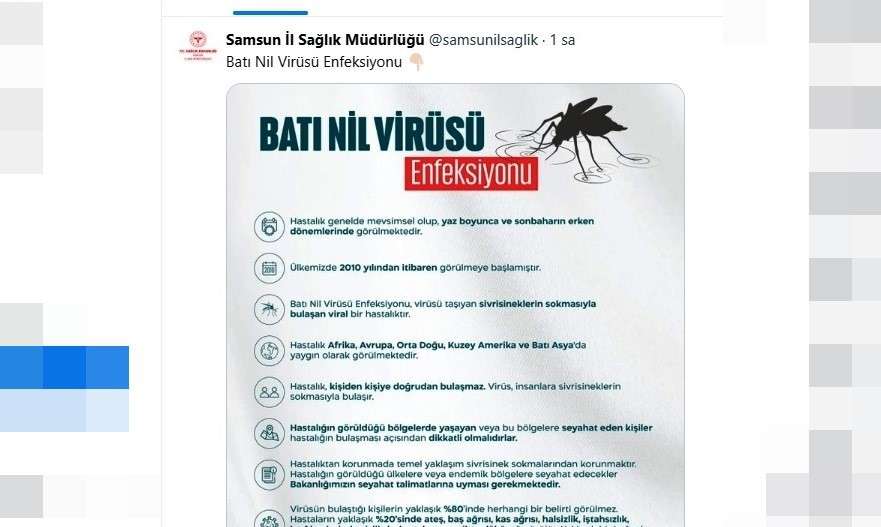Click the mosquito illustration in the poster
881x527 pixels.
579,138
